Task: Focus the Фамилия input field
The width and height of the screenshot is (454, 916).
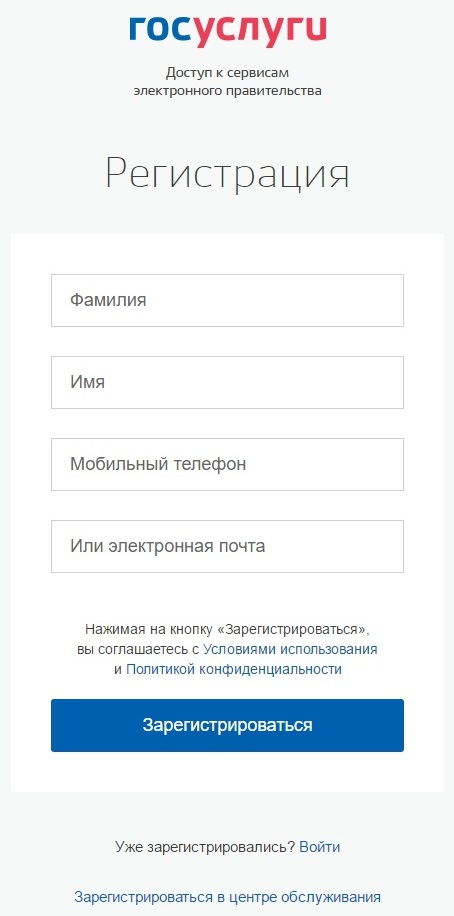Action: tap(227, 300)
